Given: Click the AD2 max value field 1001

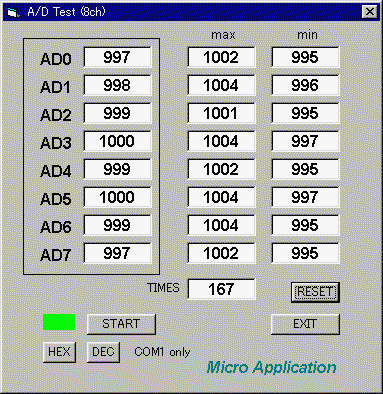Looking at the screenshot, I should coord(221,113).
